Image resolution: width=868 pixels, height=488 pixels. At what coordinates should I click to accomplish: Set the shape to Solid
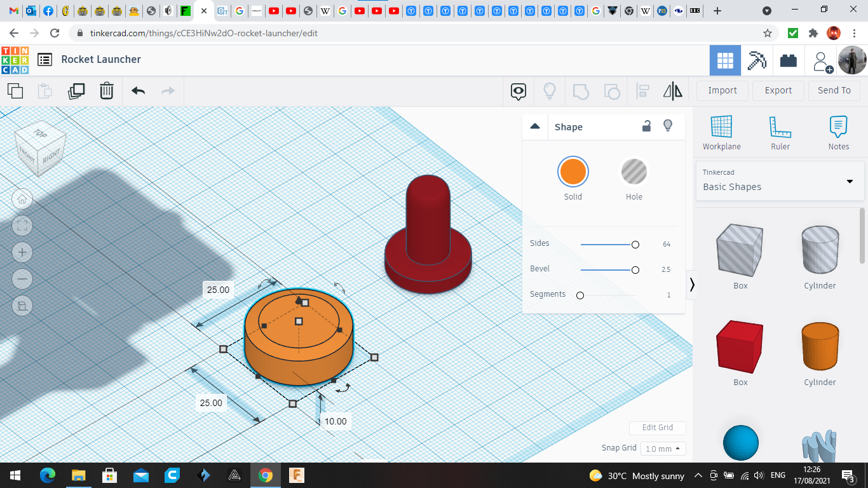click(573, 172)
